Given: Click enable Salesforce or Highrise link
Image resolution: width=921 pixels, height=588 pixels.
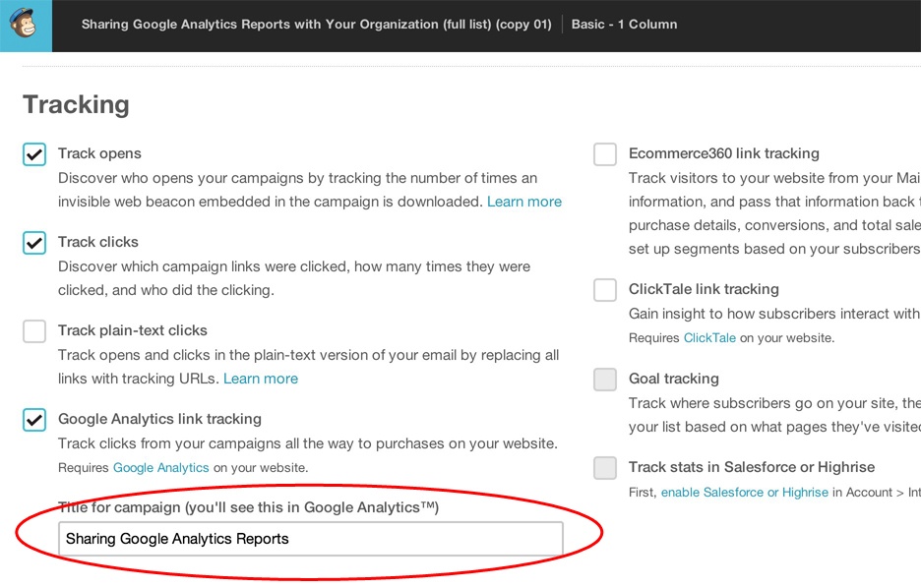Looking at the screenshot, I should (x=744, y=493).
